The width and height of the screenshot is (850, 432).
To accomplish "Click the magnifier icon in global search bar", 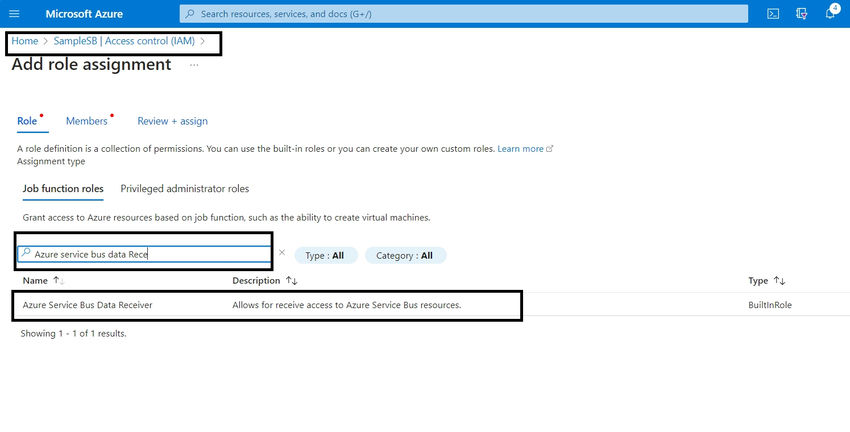I will (x=190, y=14).
